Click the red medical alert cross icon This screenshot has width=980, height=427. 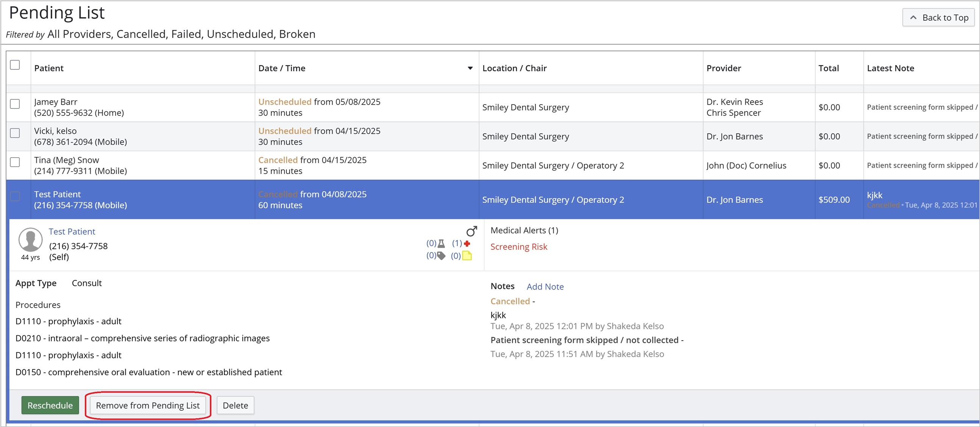tap(467, 244)
